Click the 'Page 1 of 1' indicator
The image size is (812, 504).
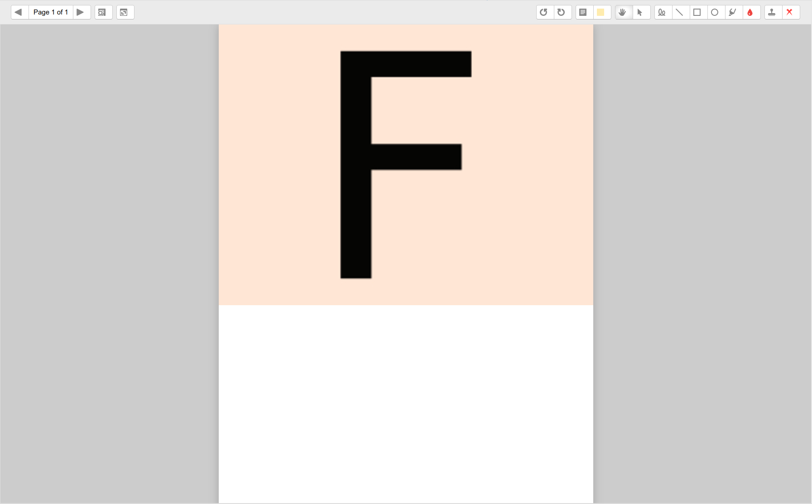pos(51,12)
